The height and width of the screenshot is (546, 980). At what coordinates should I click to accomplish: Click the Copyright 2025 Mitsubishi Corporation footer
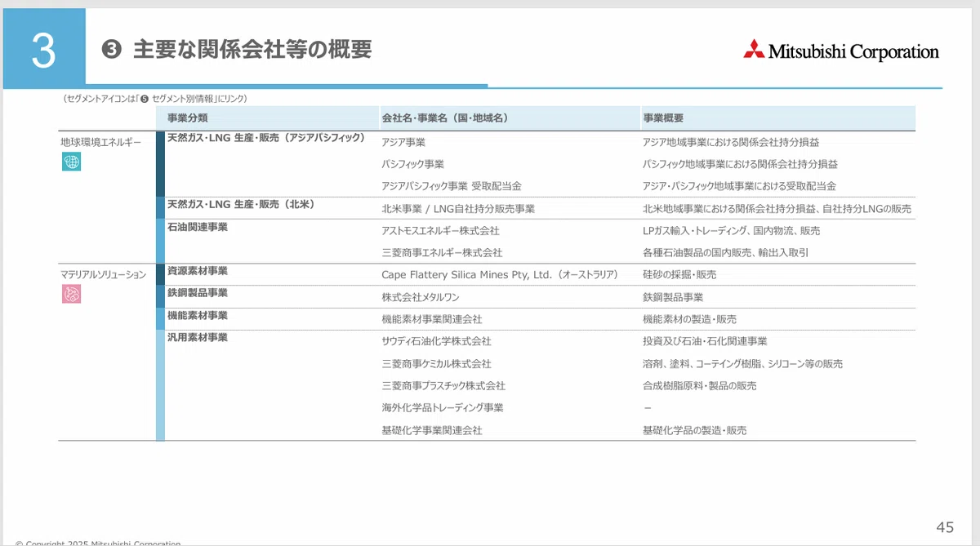(98, 543)
